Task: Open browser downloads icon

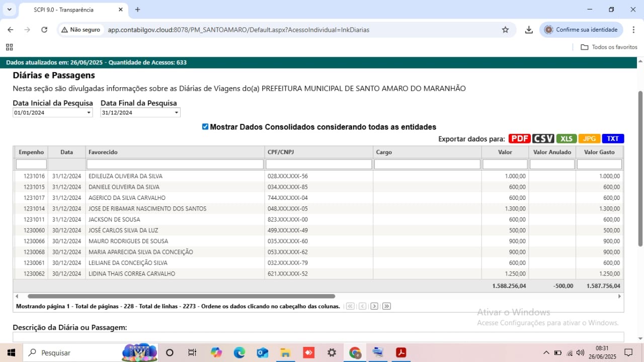Action: [529, 30]
